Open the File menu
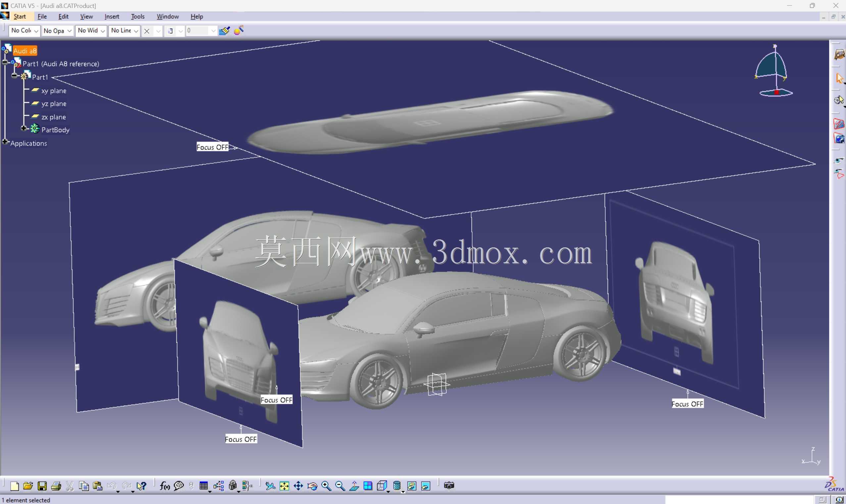 [x=42, y=16]
